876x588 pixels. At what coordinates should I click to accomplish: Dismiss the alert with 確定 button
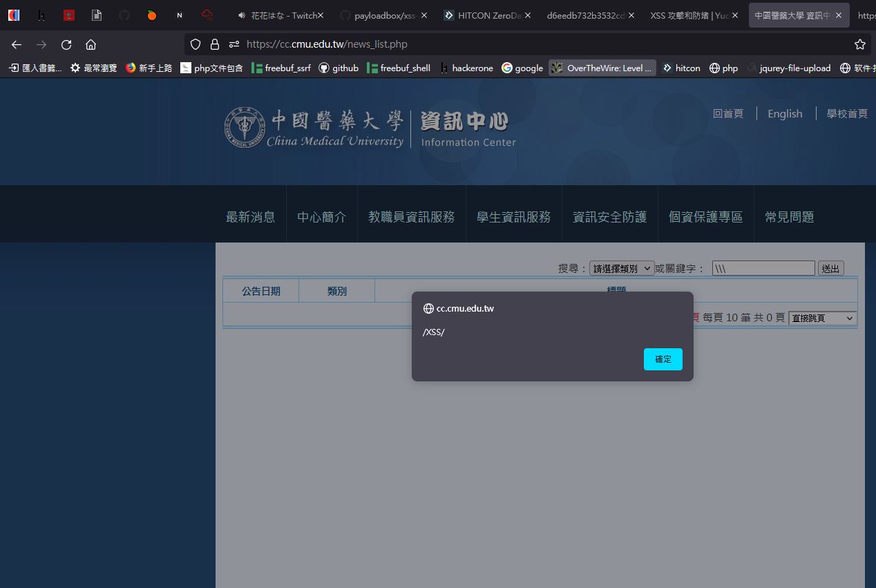[663, 359]
